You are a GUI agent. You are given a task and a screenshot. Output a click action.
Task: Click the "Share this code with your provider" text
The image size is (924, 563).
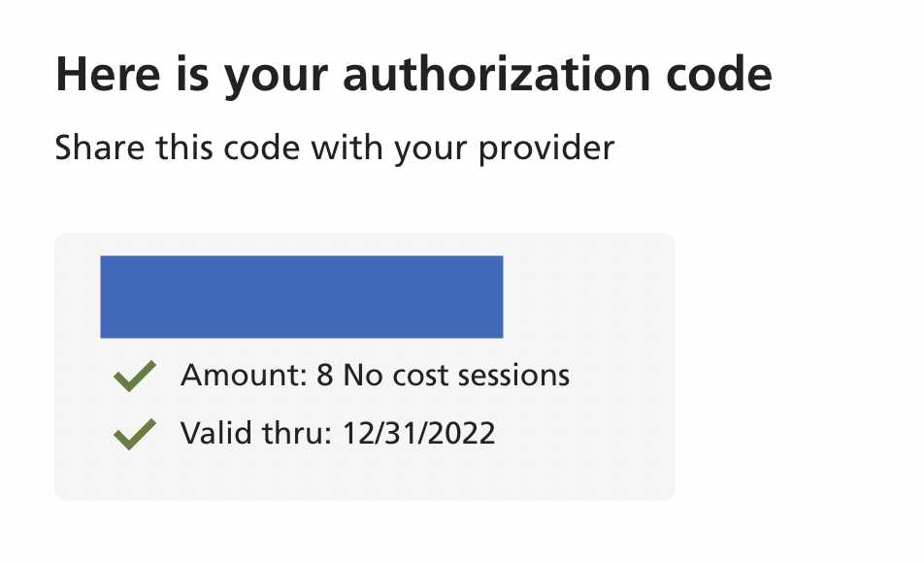click(x=335, y=149)
